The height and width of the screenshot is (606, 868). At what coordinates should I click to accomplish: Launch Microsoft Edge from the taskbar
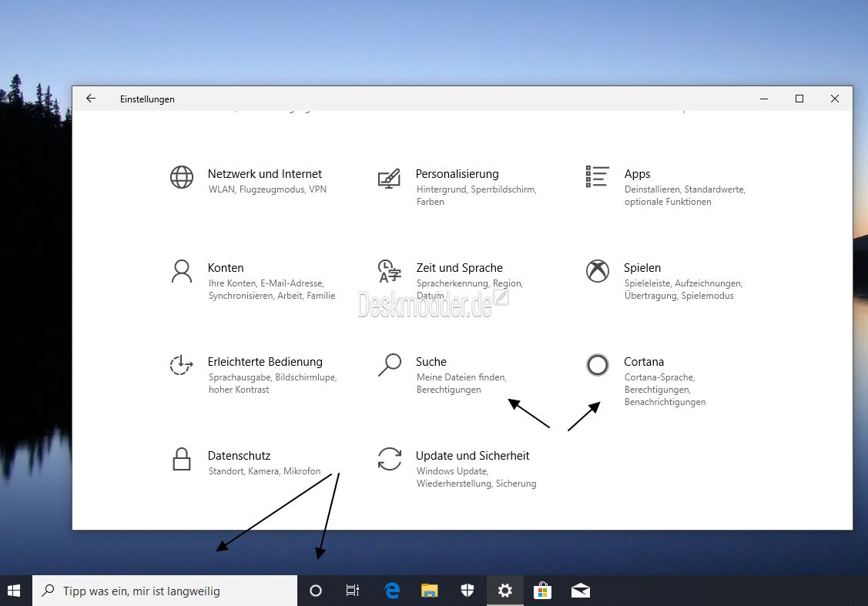point(392,591)
